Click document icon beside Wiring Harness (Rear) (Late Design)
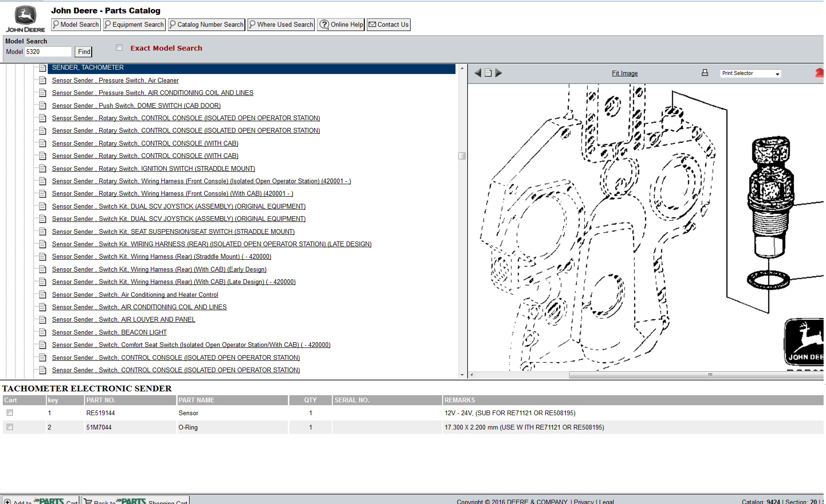 pyautogui.click(x=42, y=282)
